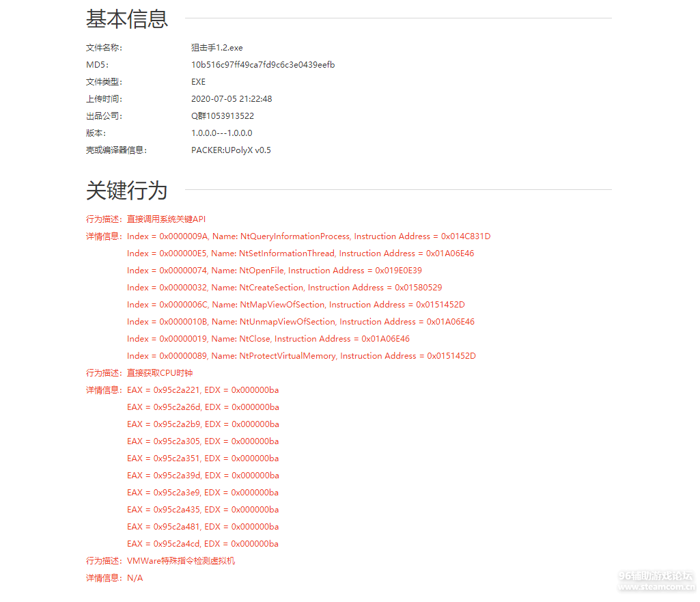Select the NtCreateSection entry line
700x602 pixels.
tap(284, 288)
